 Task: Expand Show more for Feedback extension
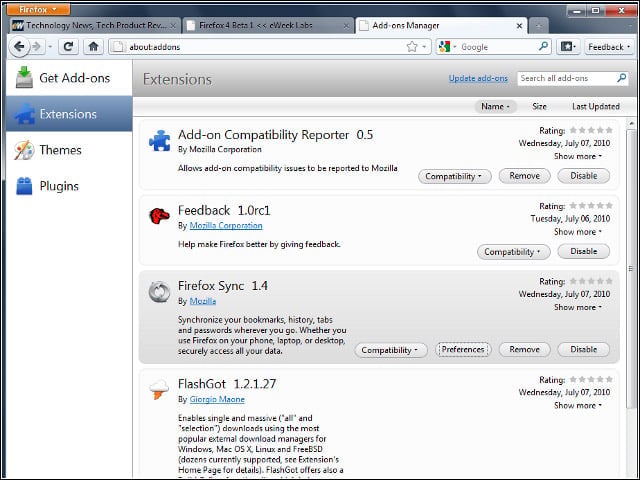point(578,232)
